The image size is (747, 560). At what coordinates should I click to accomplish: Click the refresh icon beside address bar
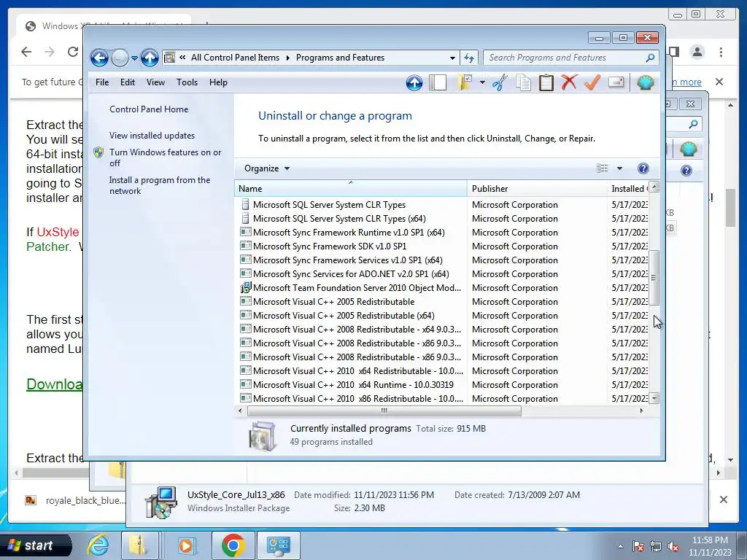click(469, 58)
